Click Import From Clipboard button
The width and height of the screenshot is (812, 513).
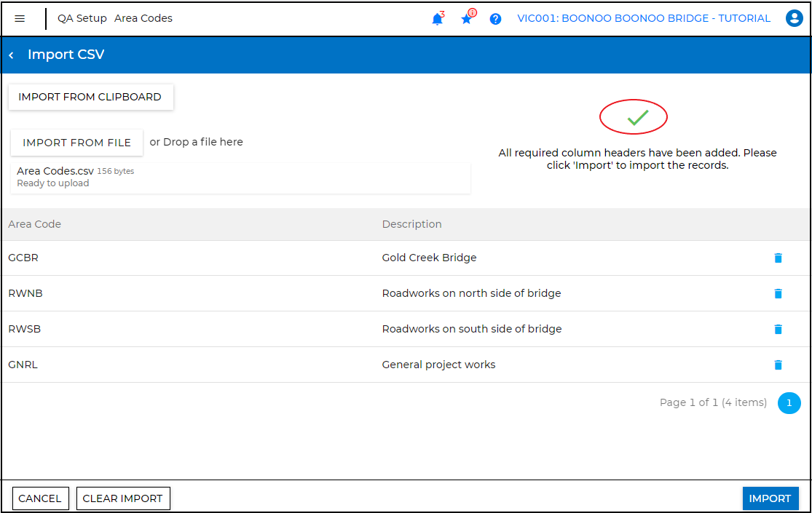(x=90, y=97)
